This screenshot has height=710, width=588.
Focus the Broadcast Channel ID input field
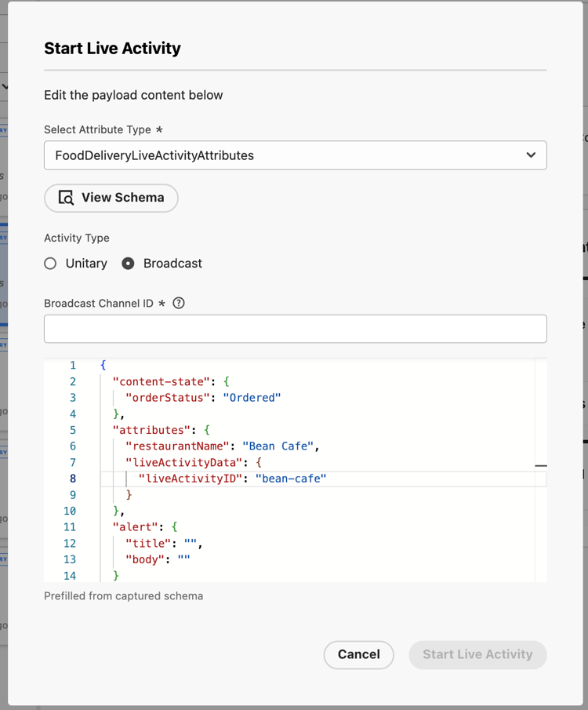(x=295, y=329)
